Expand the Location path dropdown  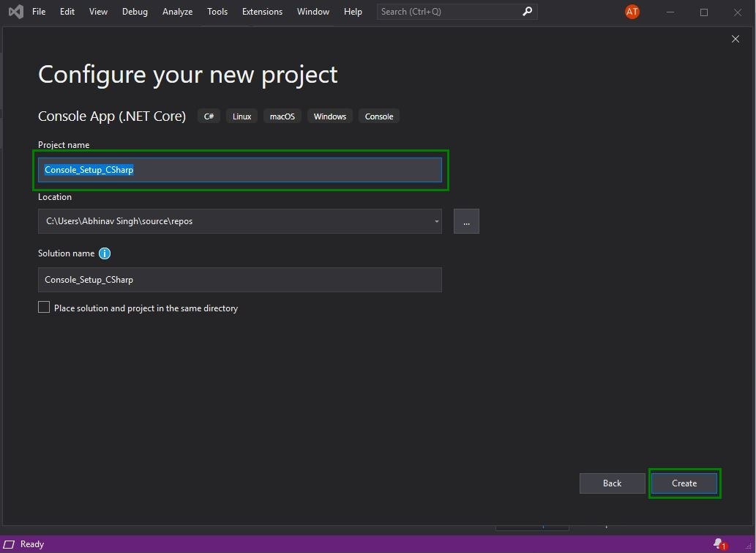point(436,221)
